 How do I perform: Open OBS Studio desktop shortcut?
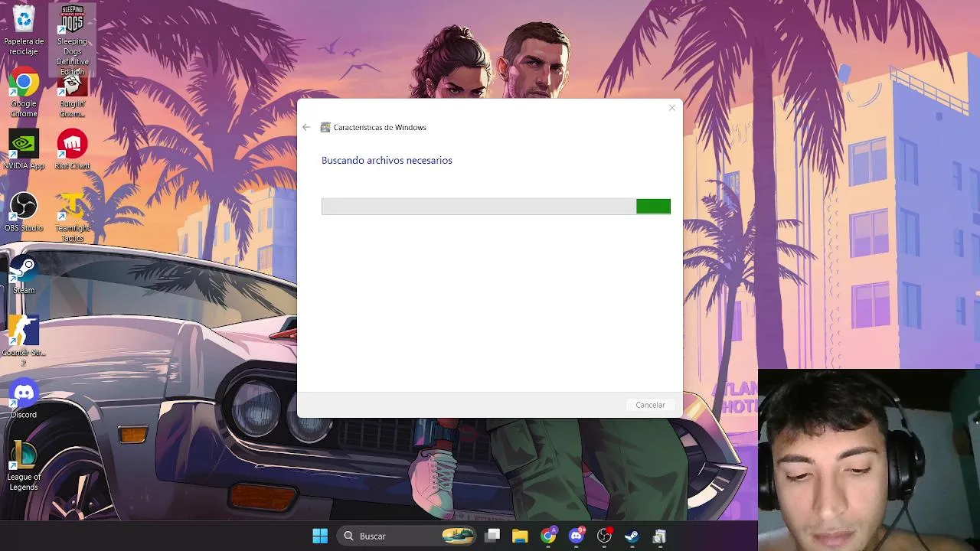24,212
